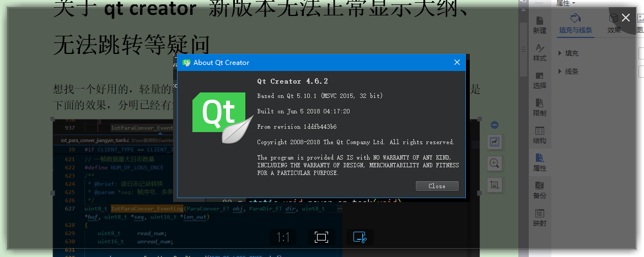Open the screenshot clipping tool with scissors
Screen dimensions: 644x257
pos(360,237)
